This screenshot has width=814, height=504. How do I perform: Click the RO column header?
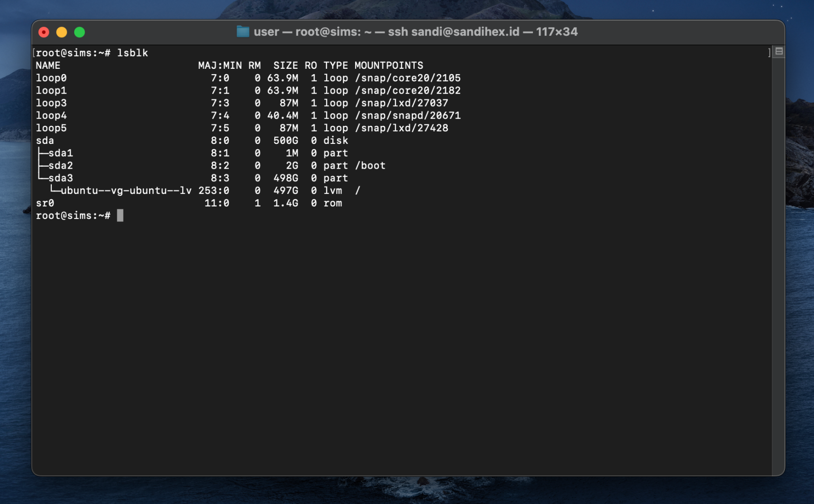tap(311, 65)
